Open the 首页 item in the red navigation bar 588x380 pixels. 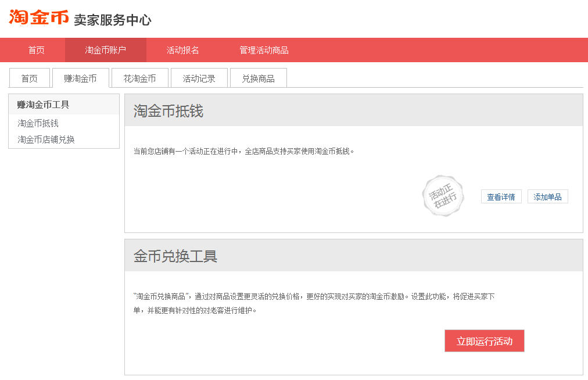[x=37, y=50]
